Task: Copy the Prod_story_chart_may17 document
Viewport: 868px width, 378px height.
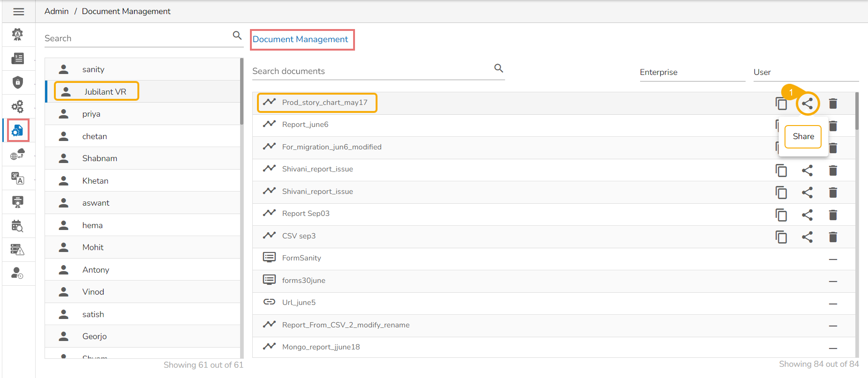Action: [x=781, y=104]
